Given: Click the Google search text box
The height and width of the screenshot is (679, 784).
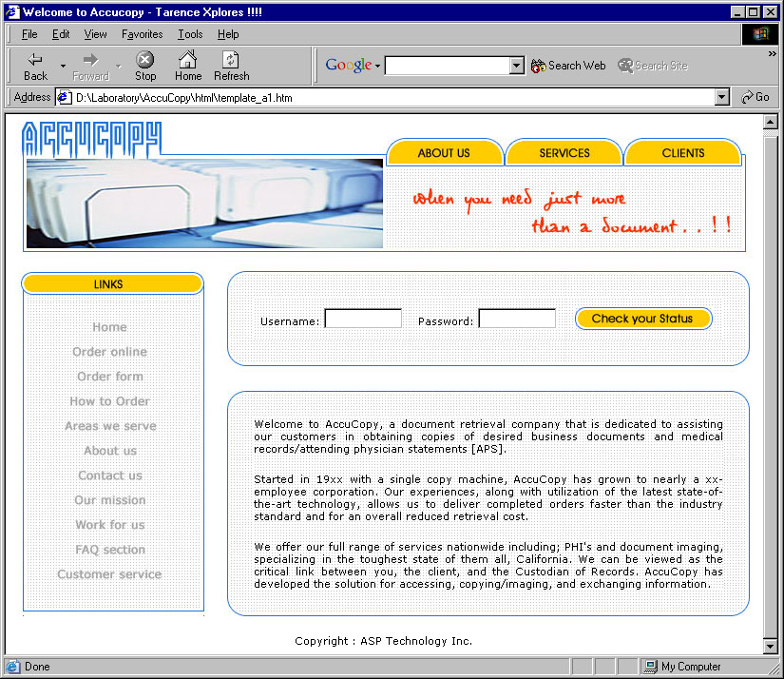Looking at the screenshot, I should [448, 66].
